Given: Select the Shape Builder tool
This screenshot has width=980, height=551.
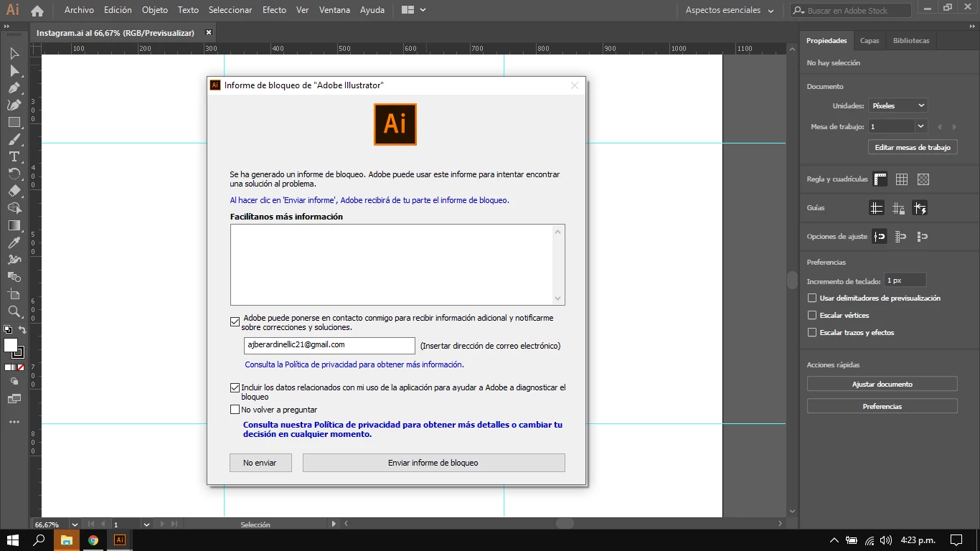Looking at the screenshot, I should coord(14,209).
